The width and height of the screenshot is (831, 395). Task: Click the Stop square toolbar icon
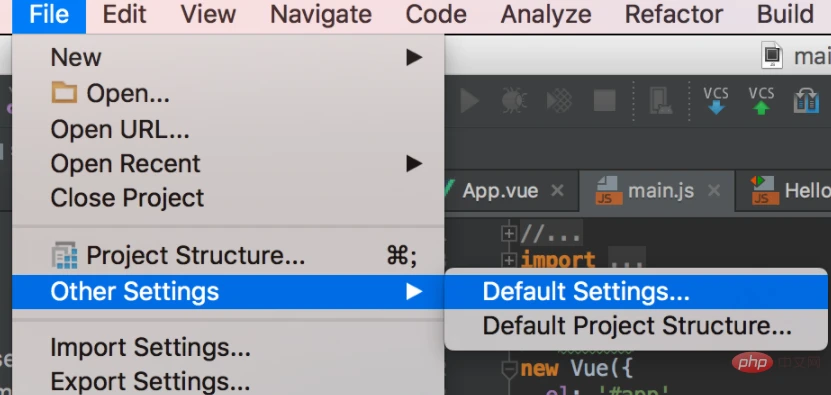604,100
